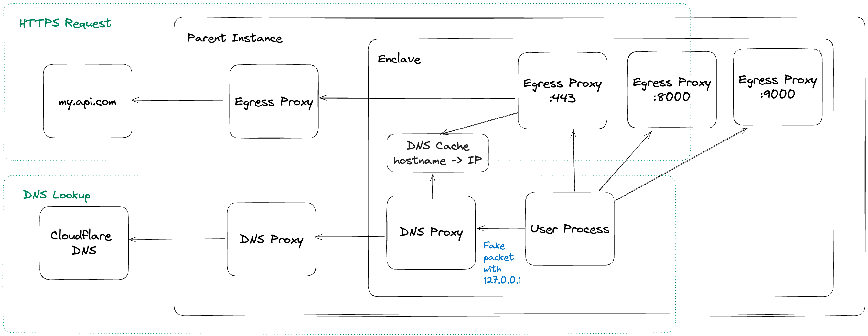Select the arrow from User Process to Egress Proxy :9000
This screenshot has height=336, width=868.
pos(680,164)
